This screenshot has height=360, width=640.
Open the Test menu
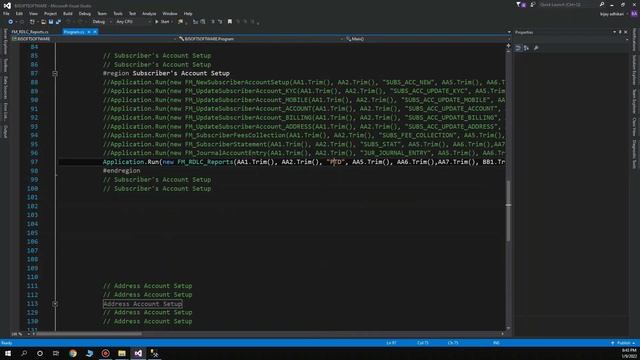[x=132, y=13]
